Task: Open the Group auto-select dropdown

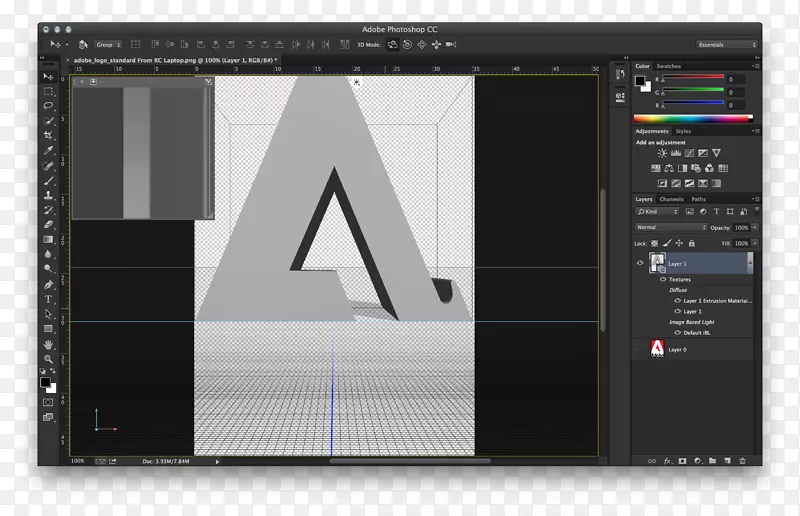Action: tap(108, 45)
